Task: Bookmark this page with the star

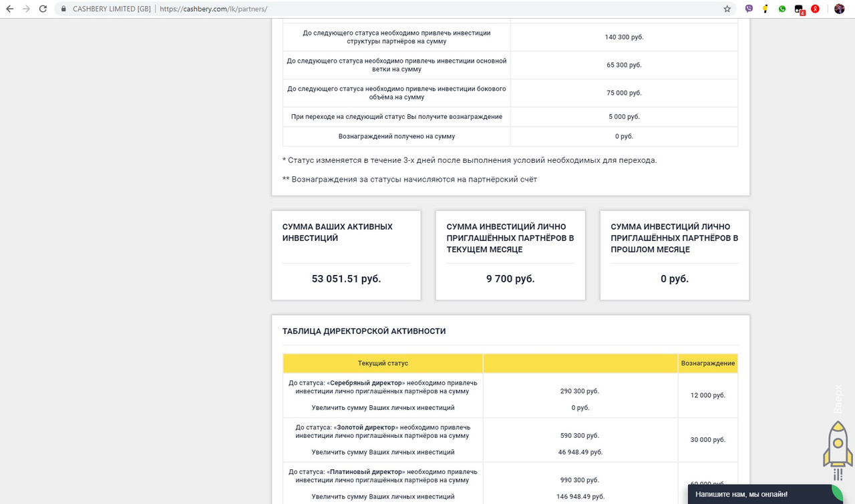Action: (x=727, y=9)
